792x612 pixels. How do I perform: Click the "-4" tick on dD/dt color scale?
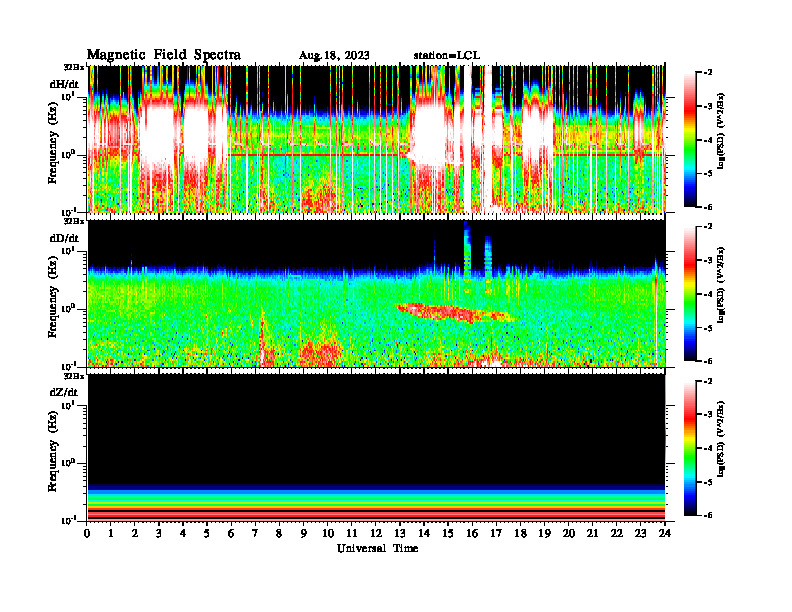tap(708, 294)
